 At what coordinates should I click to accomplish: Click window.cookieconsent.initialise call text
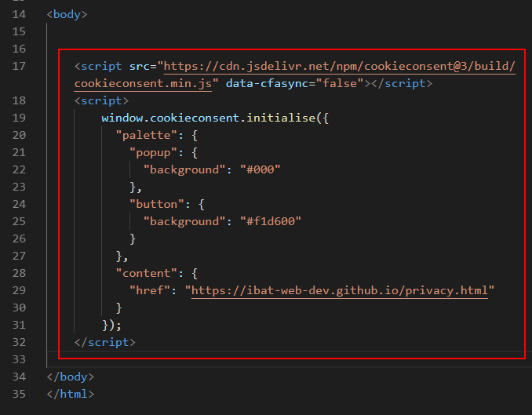(215, 118)
